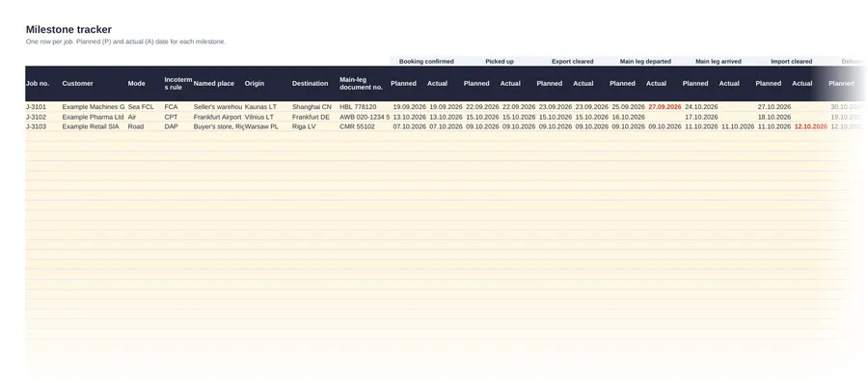Select the Buyer's store named place cell
868x383 pixels.
(219, 126)
